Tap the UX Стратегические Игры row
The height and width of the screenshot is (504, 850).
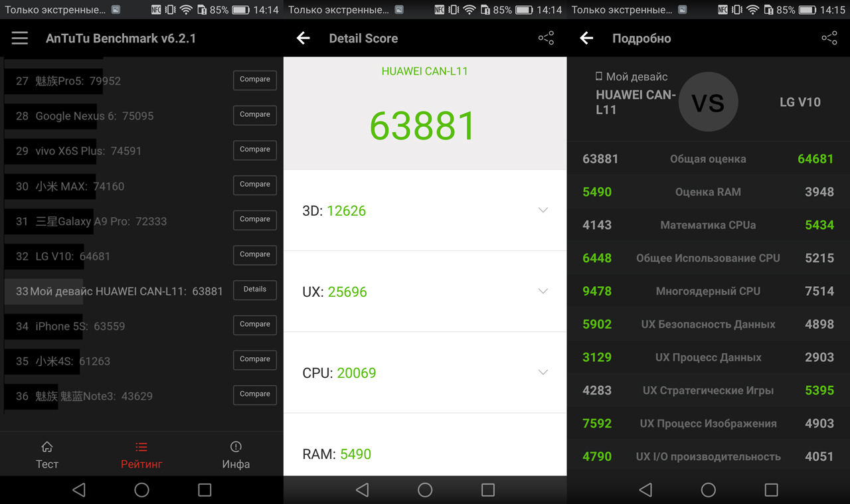point(709,390)
